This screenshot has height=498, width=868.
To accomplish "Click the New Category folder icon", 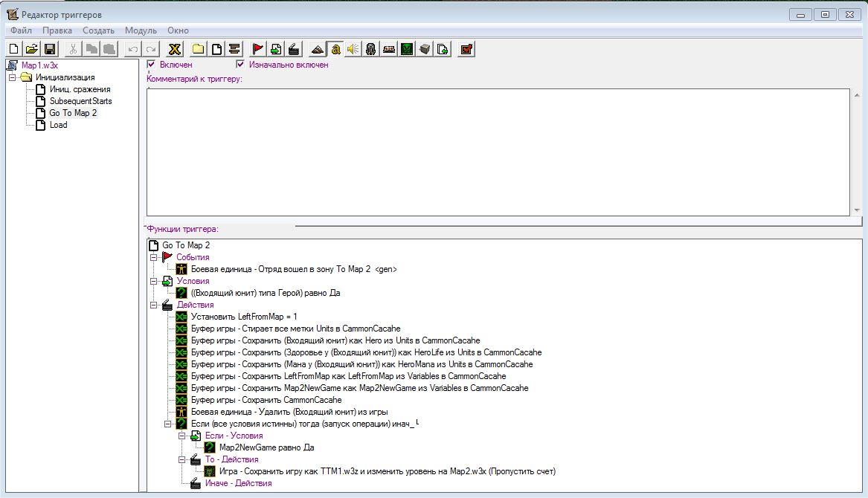I will coord(199,49).
